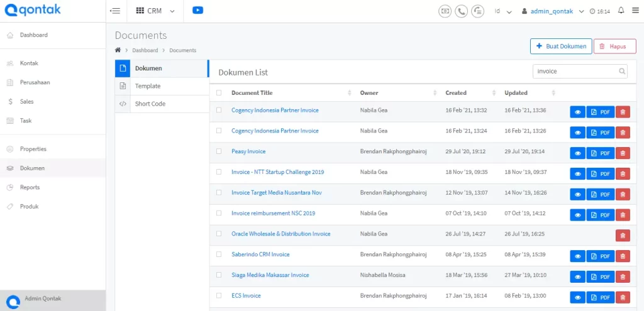
Task: Switch to the Short Code tab
Action: (162, 104)
